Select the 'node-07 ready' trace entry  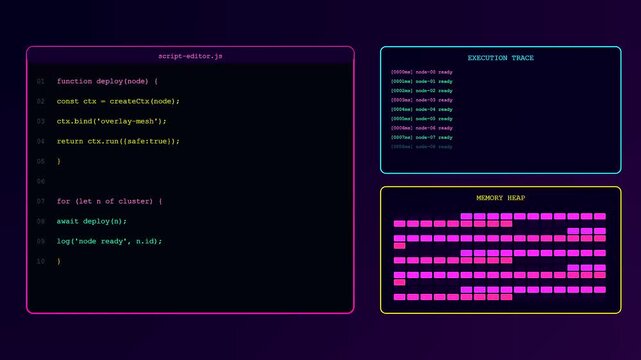[421, 137]
